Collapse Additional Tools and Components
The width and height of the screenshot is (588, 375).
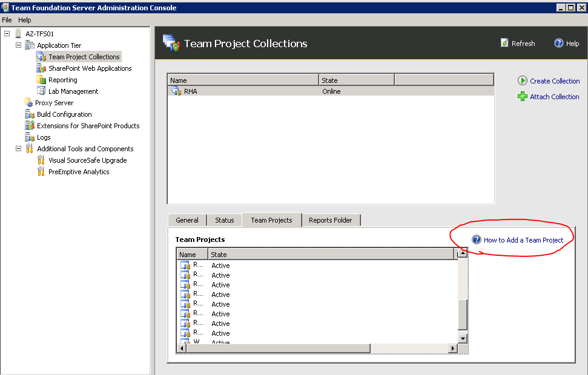18,148
